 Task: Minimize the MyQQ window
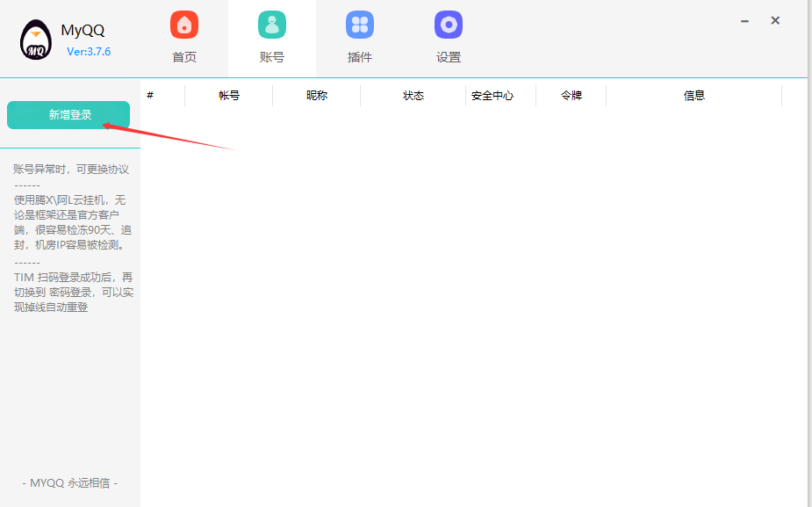click(x=744, y=20)
